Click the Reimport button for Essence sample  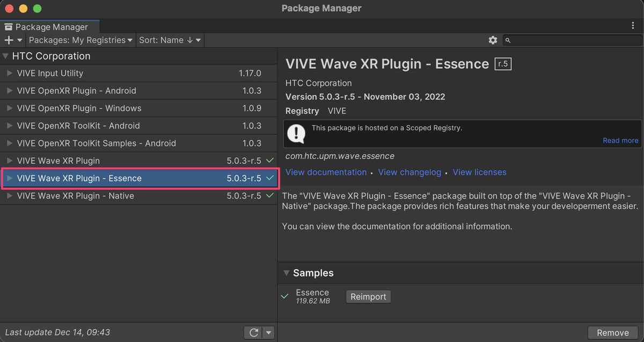coord(368,296)
